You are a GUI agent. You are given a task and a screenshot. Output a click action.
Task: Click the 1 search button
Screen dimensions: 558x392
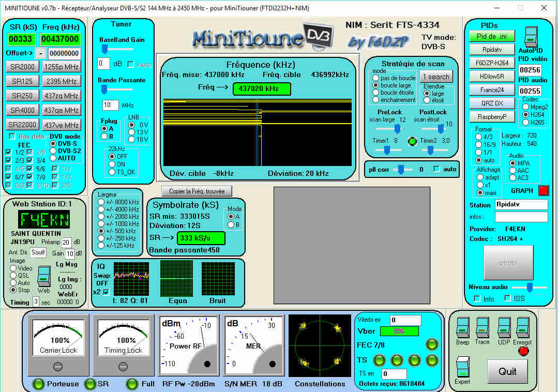436,77
